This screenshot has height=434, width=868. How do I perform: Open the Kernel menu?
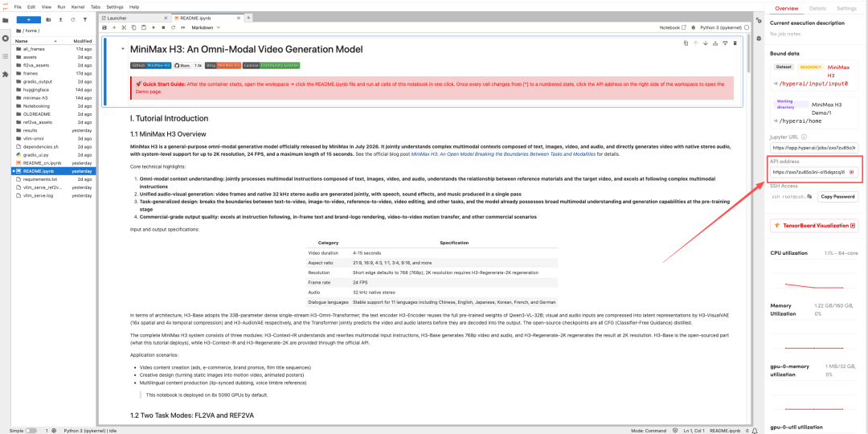(x=78, y=7)
